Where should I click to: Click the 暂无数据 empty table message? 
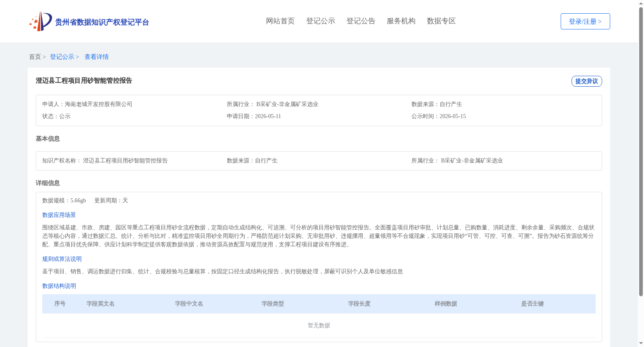319,326
